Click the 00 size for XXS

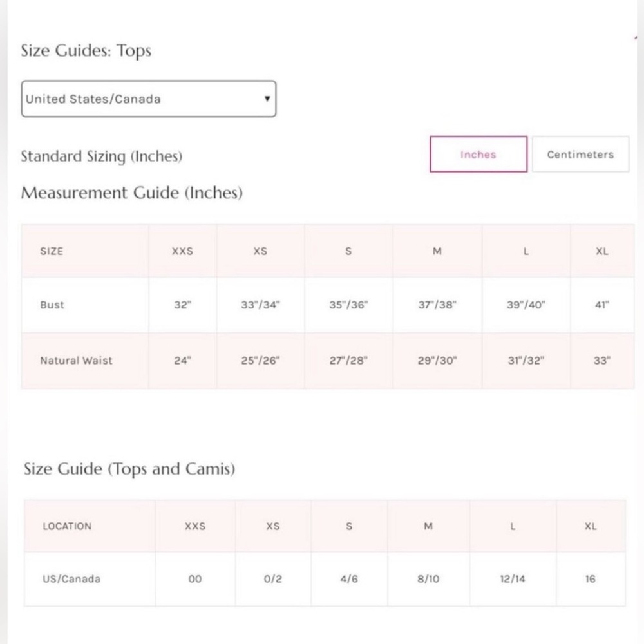pos(195,579)
